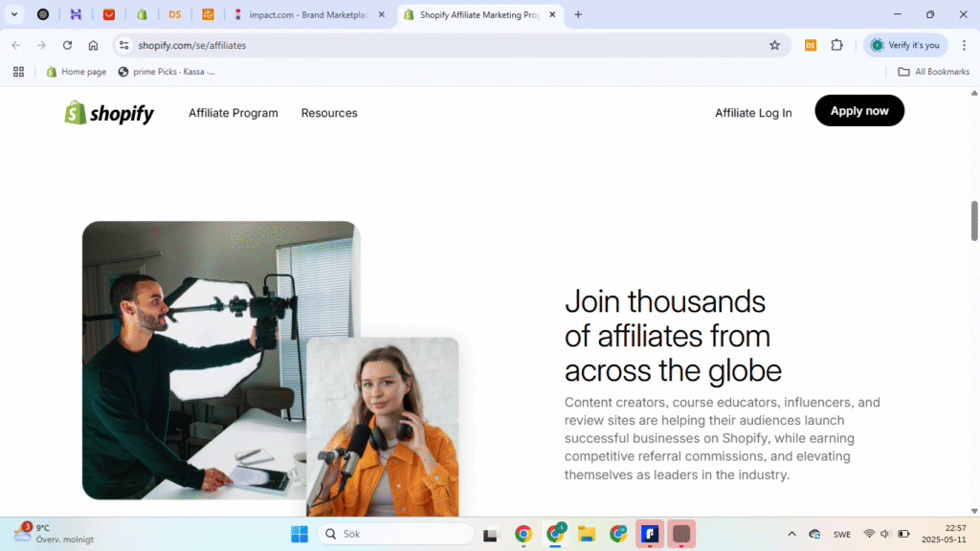Open the tab search dropdown arrow

click(x=13, y=14)
